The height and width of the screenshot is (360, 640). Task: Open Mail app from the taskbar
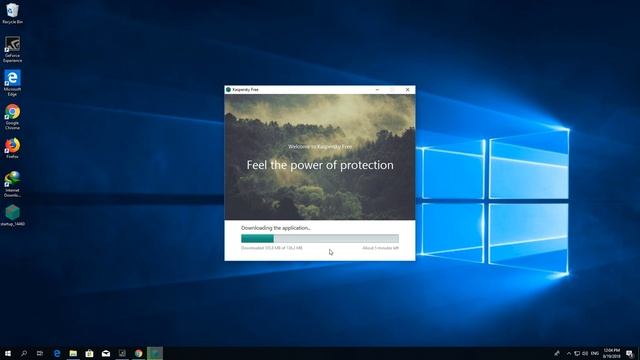click(106, 353)
